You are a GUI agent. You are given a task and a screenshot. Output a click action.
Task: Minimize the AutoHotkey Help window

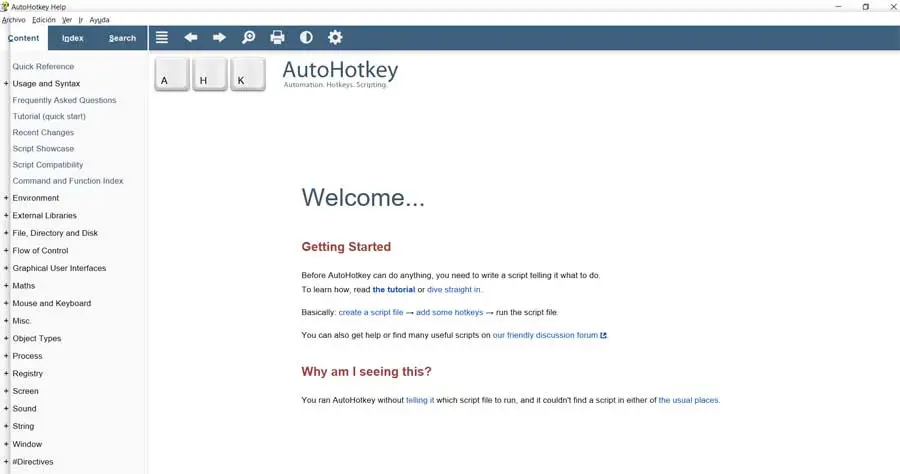coord(838,6)
